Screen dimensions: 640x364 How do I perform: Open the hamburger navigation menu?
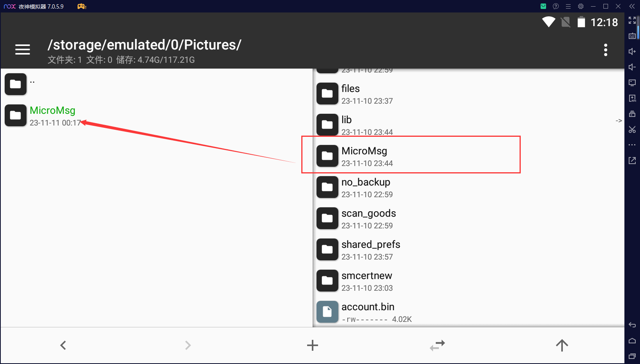click(23, 49)
